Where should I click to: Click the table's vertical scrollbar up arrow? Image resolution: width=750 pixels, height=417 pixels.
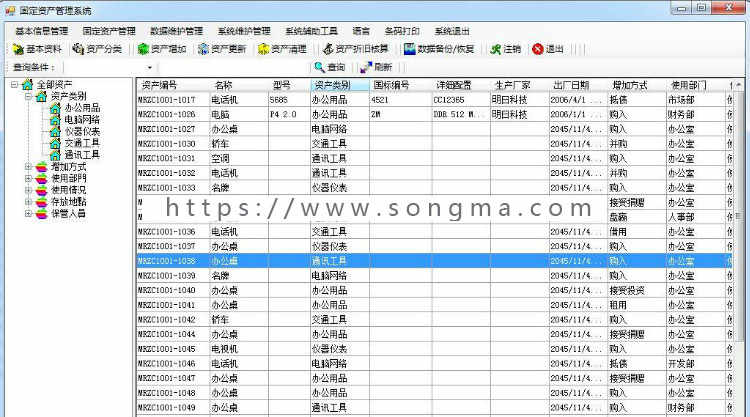click(x=739, y=85)
